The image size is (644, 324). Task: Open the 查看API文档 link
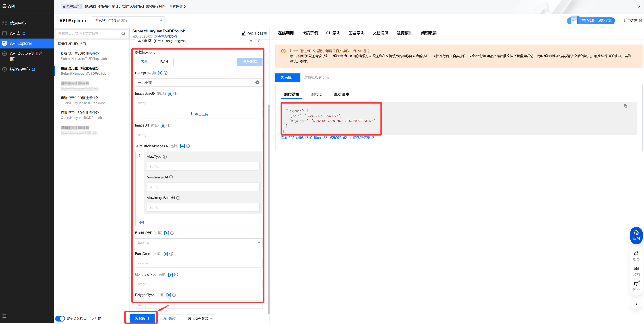167,36
